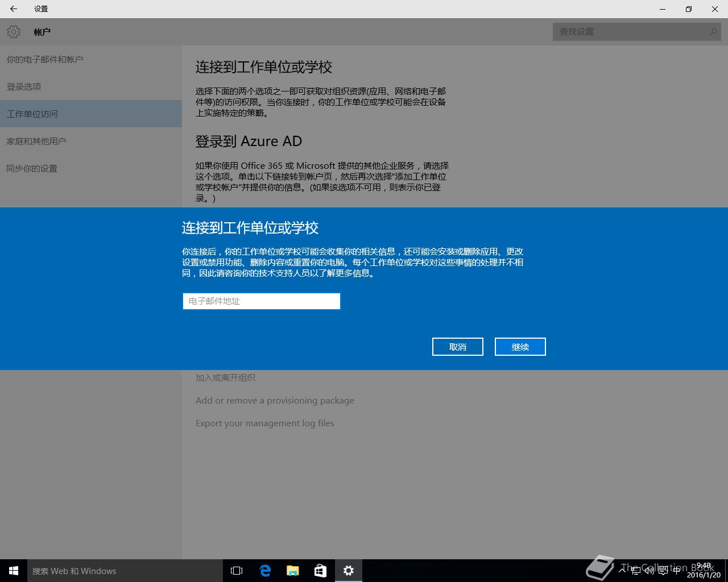This screenshot has height=582, width=728.
Task: Open the network status tray icon
Action: (635, 571)
